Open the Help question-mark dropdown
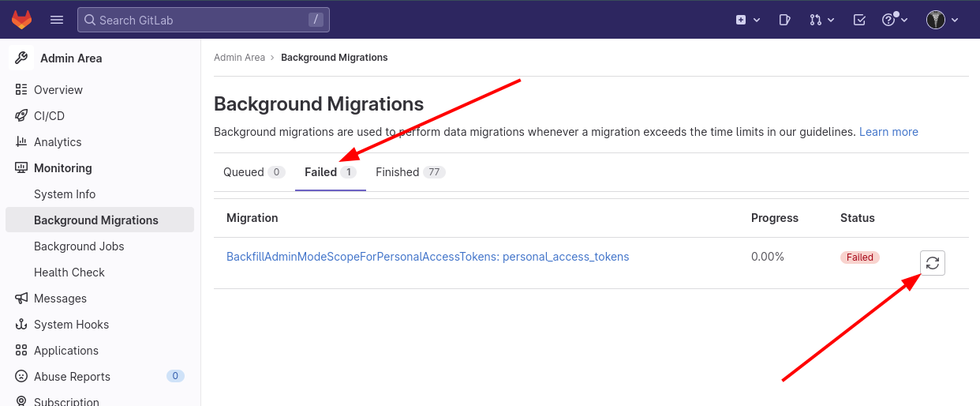Screen dimensions: 980x406 895,20
